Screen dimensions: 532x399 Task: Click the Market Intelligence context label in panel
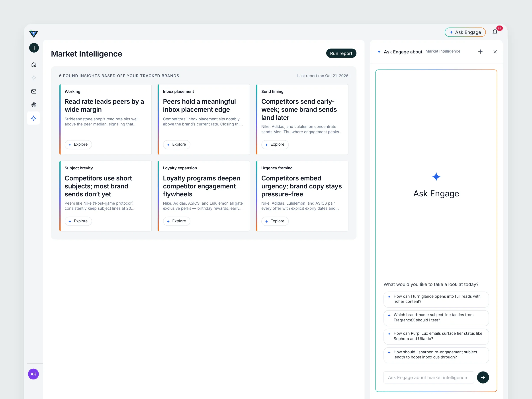(x=443, y=51)
